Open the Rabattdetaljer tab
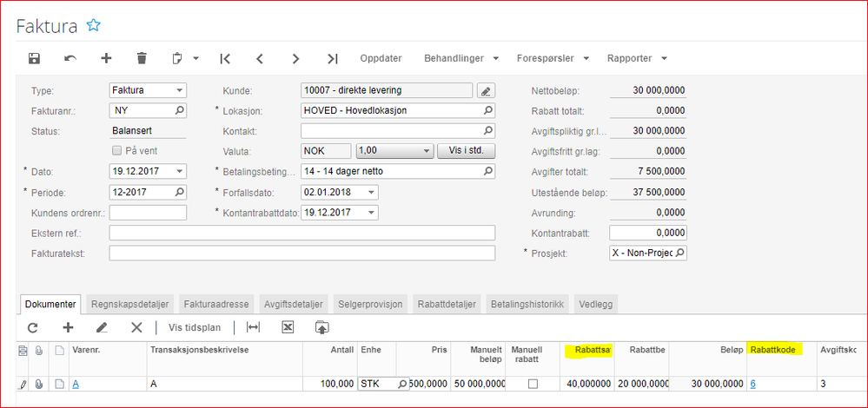The width and height of the screenshot is (868, 408). click(x=447, y=304)
